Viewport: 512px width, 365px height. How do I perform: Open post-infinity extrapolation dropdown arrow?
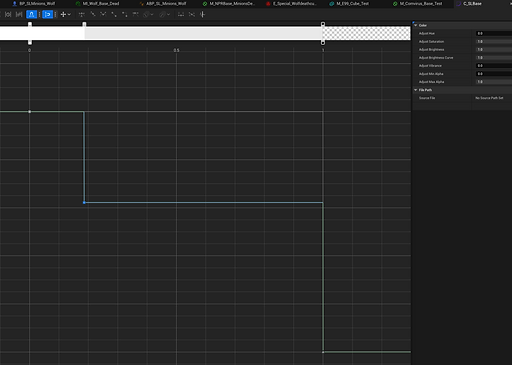pos(168,14)
